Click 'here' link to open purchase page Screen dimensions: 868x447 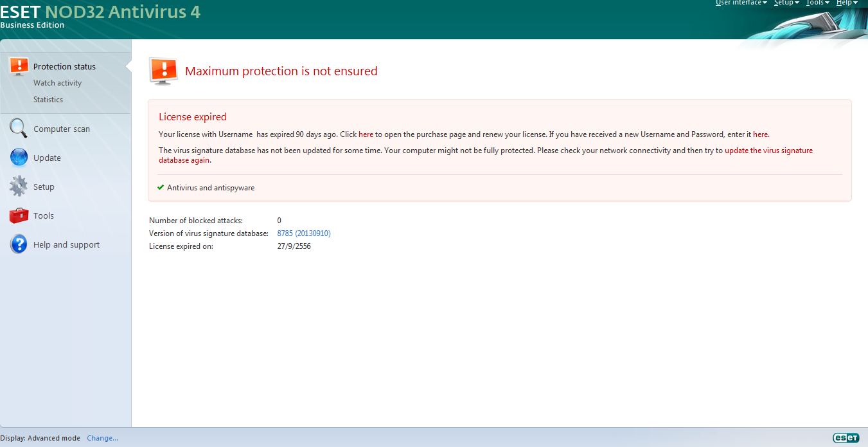(x=366, y=134)
